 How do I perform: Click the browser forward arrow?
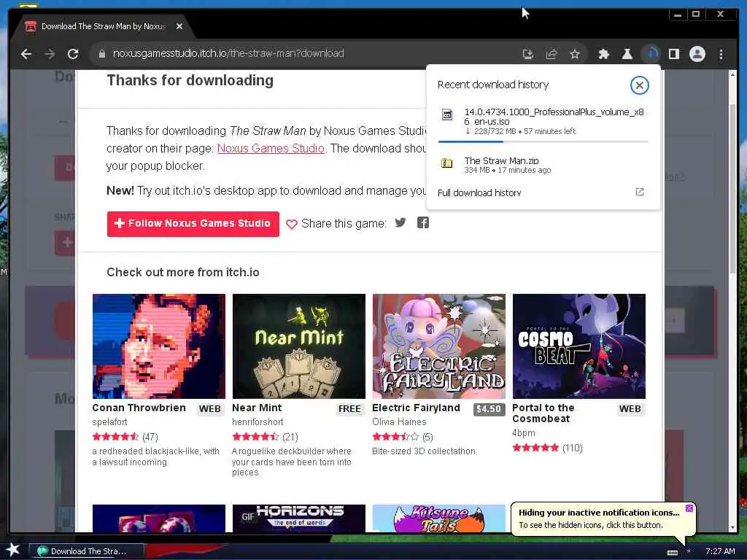point(50,54)
